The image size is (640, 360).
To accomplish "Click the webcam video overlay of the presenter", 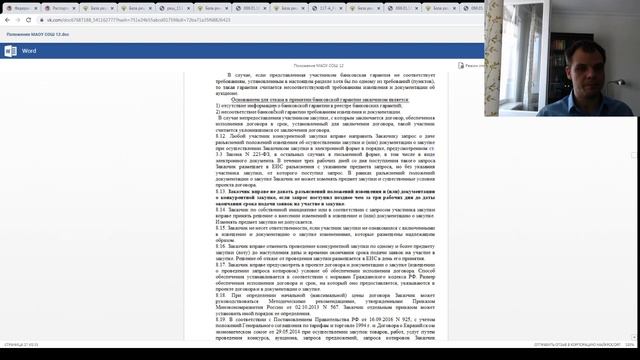I will pyautogui.click(x=561, y=58).
